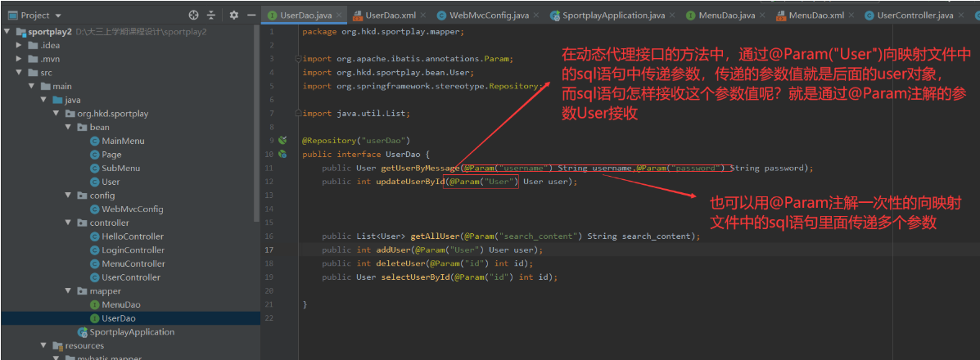Expand the .mvn folder
Viewport: 980px width, 360px height.
point(19,59)
